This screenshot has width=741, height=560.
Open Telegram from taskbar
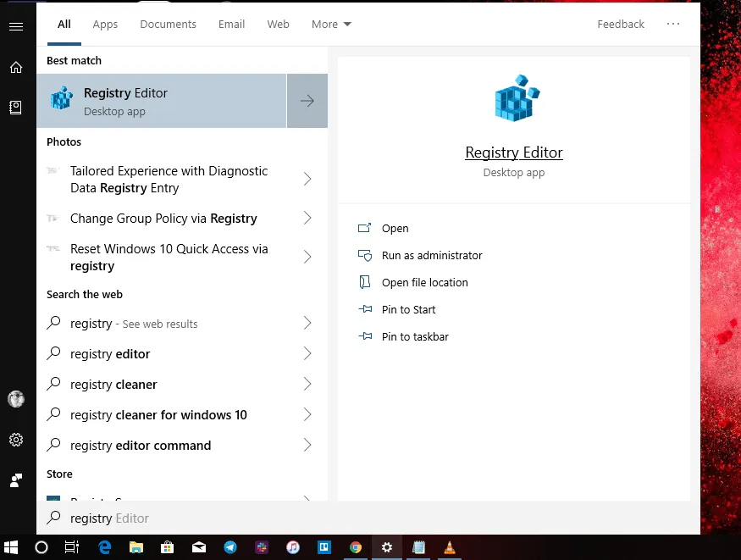pos(230,547)
